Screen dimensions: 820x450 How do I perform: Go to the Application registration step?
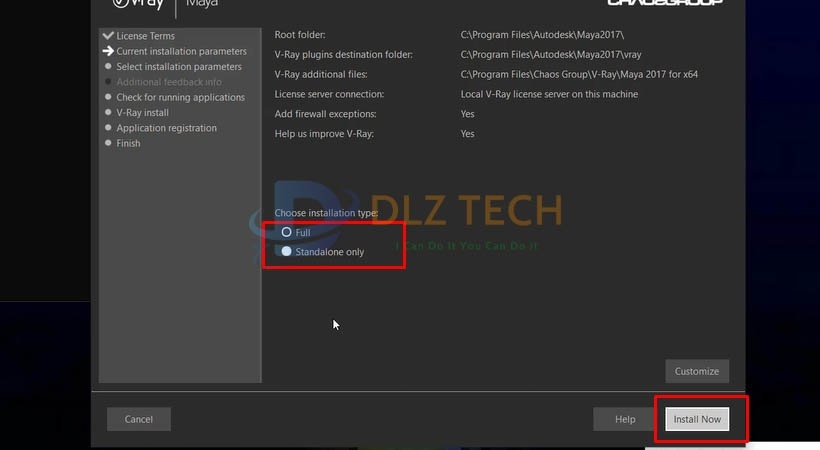166,128
